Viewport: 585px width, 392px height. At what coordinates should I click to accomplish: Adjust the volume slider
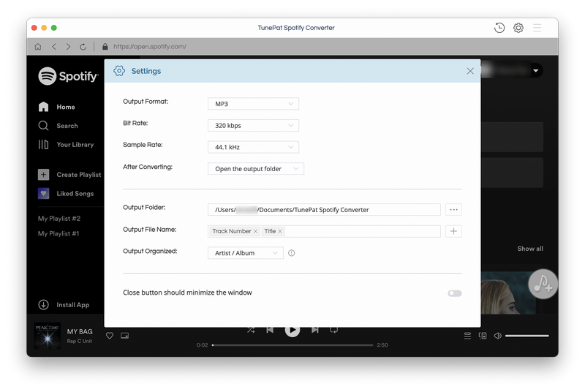click(x=526, y=336)
